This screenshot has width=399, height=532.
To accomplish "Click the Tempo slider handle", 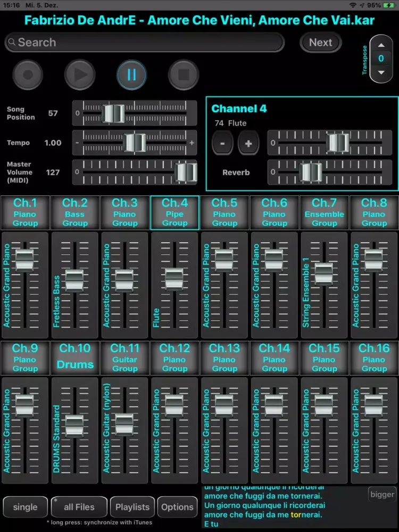I will pyautogui.click(x=135, y=143).
